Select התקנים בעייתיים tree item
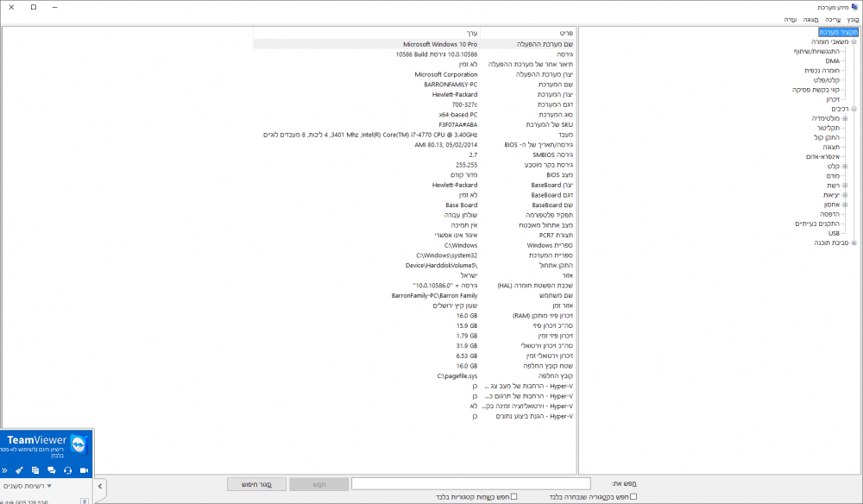The height and width of the screenshot is (504, 863). coord(817,224)
